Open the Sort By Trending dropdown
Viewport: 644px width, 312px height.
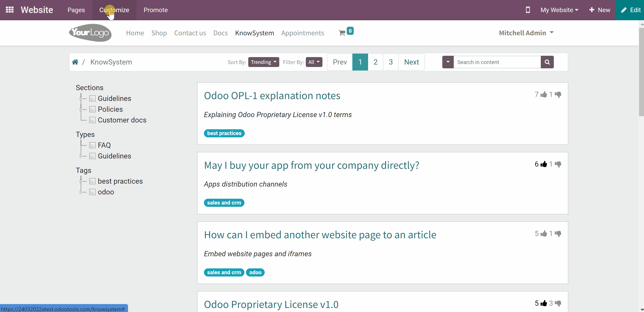(264, 62)
